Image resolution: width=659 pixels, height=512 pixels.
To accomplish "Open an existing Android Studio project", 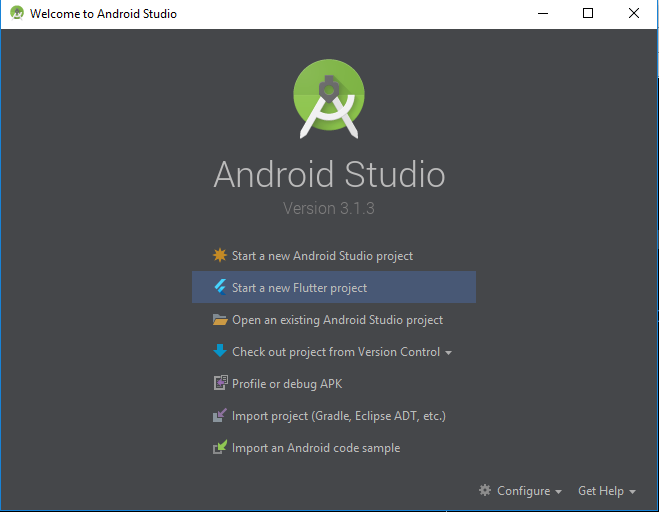I will click(337, 320).
